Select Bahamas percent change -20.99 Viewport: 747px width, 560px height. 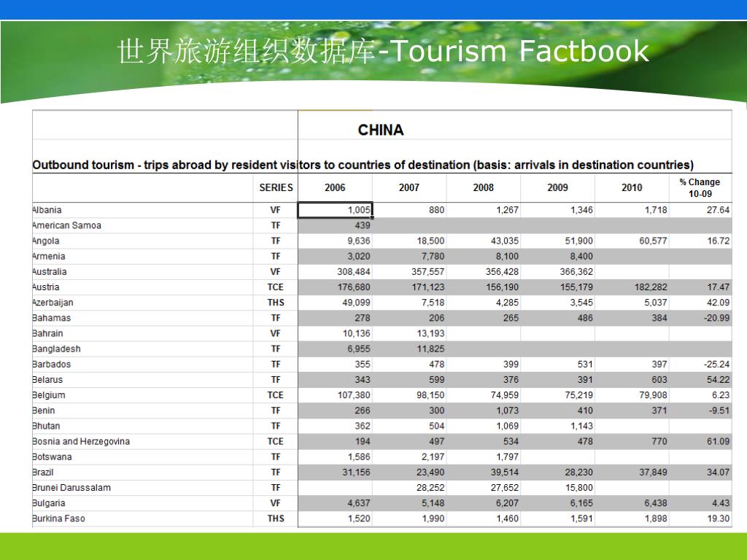(x=716, y=318)
